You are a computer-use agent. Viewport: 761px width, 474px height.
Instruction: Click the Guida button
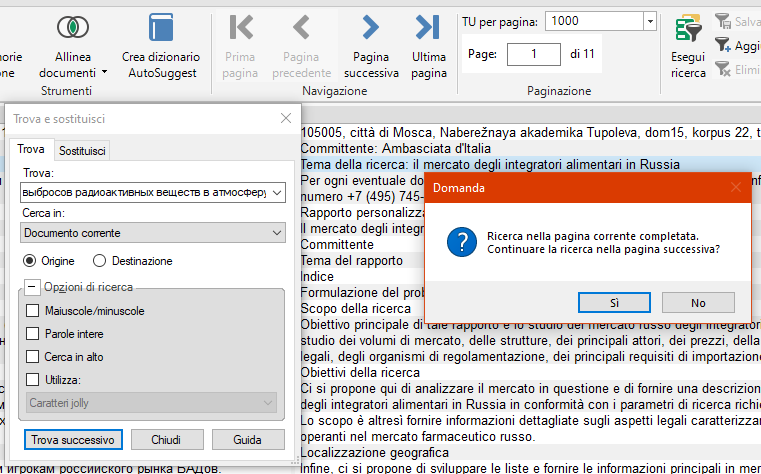pos(248,440)
